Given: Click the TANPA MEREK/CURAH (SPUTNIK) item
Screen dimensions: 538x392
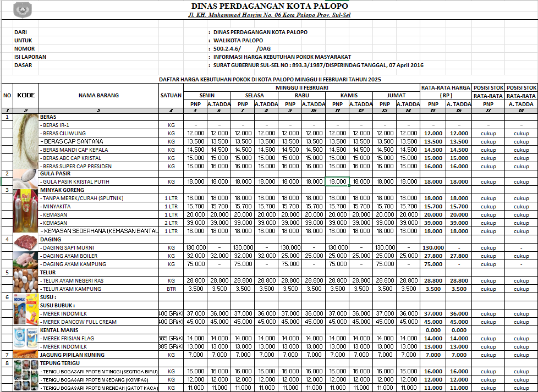Looking at the screenshot, I should 81,198.
